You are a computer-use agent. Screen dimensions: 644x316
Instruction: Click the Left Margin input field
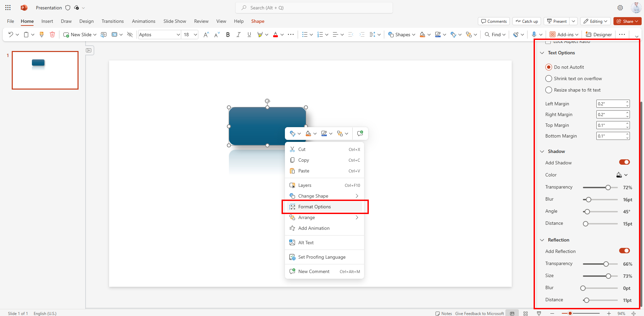click(613, 104)
